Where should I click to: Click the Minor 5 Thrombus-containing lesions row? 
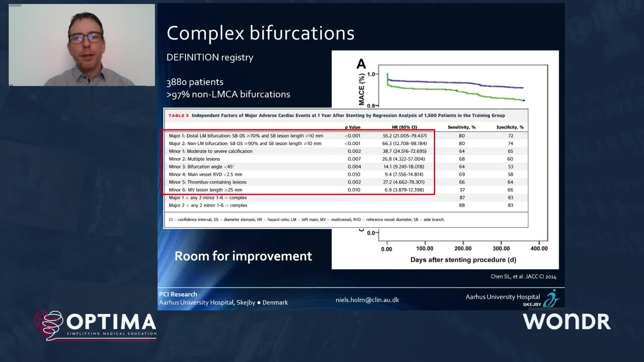207,182
